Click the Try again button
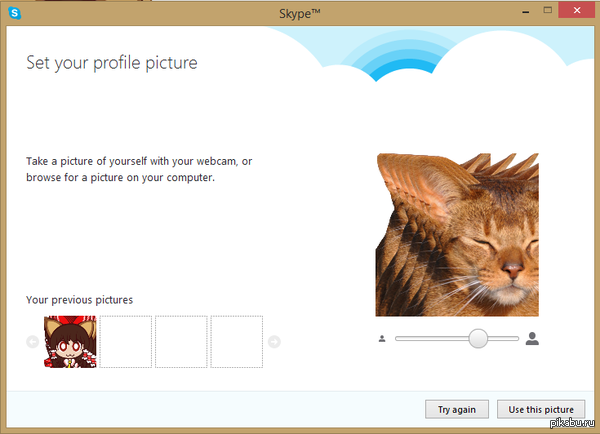The width and height of the screenshot is (600, 434). 457,410
